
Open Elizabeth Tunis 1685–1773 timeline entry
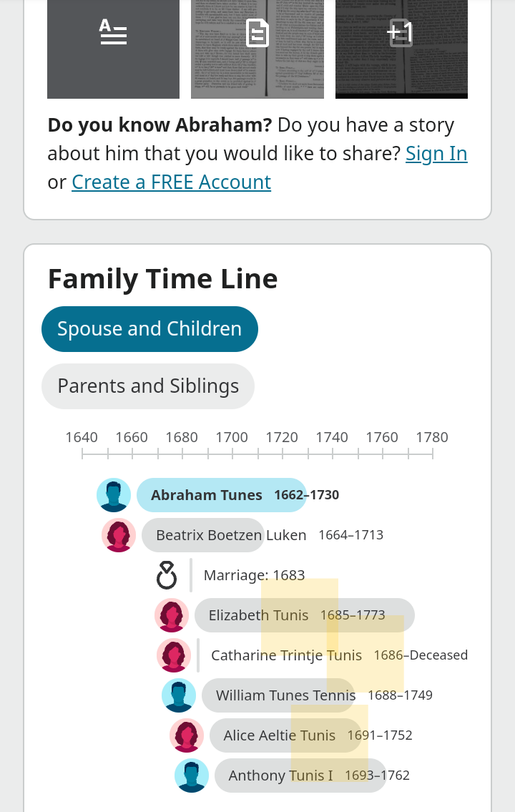[x=304, y=615]
